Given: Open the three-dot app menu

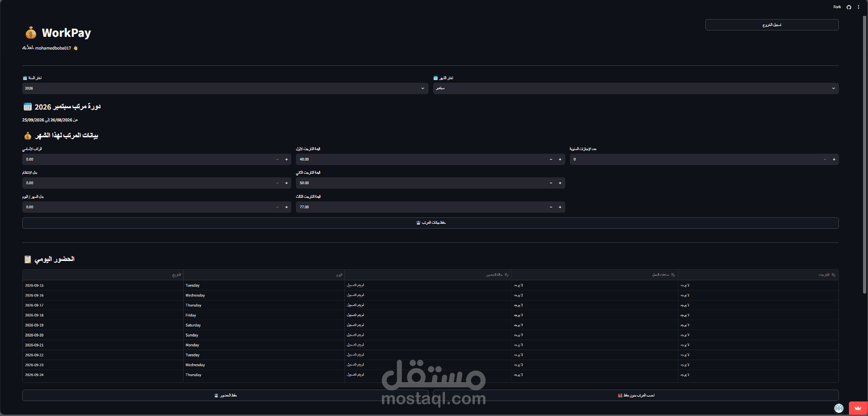Looking at the screenshot, I should [x=858, y=7].
